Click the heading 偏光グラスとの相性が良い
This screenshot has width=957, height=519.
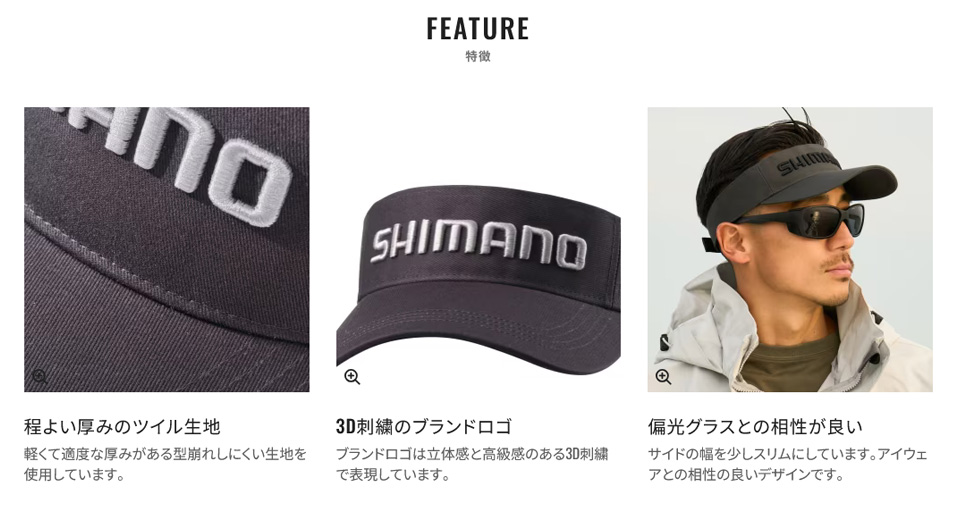click(756, 426)
